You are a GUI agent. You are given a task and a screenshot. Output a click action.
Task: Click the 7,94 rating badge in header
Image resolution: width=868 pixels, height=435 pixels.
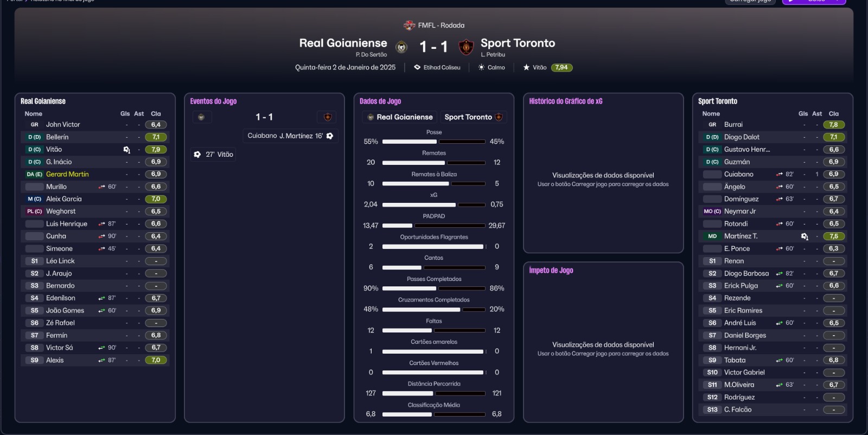click(561, 68)
